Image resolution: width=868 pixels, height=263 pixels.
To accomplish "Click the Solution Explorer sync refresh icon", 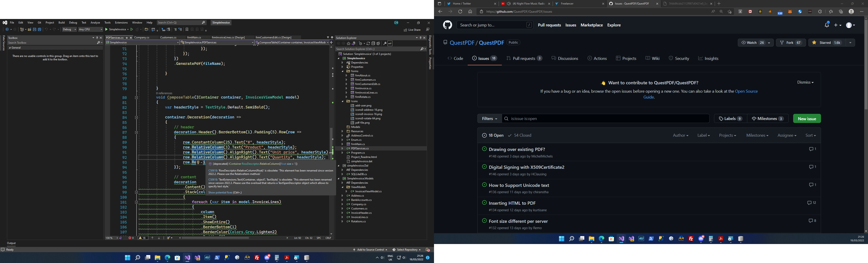I will point(368,43).
